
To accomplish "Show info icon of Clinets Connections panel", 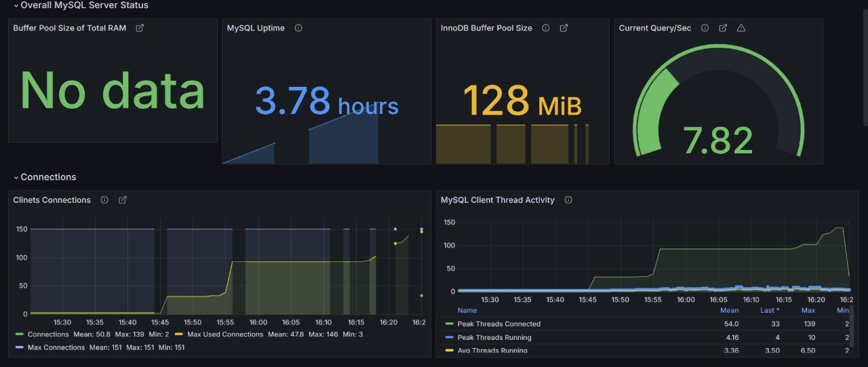I will click(x=104, y=200).
